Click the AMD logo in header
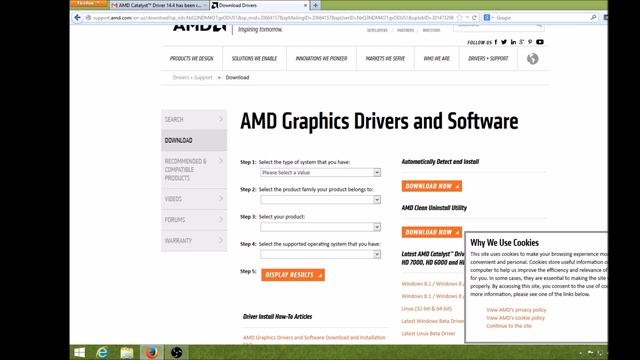 [199, 28]
